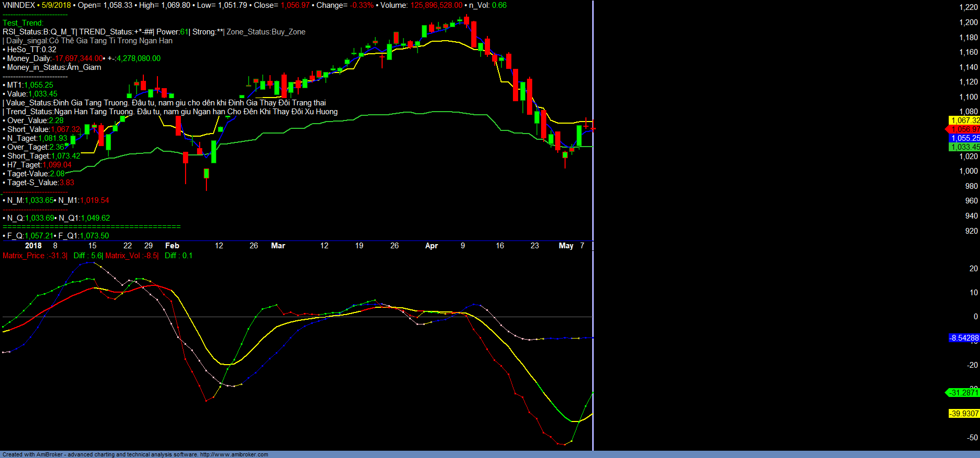This screenshot has width=980, height=458.
Task: Click the blue 1,055.25 price label
Action: [965, 138]
